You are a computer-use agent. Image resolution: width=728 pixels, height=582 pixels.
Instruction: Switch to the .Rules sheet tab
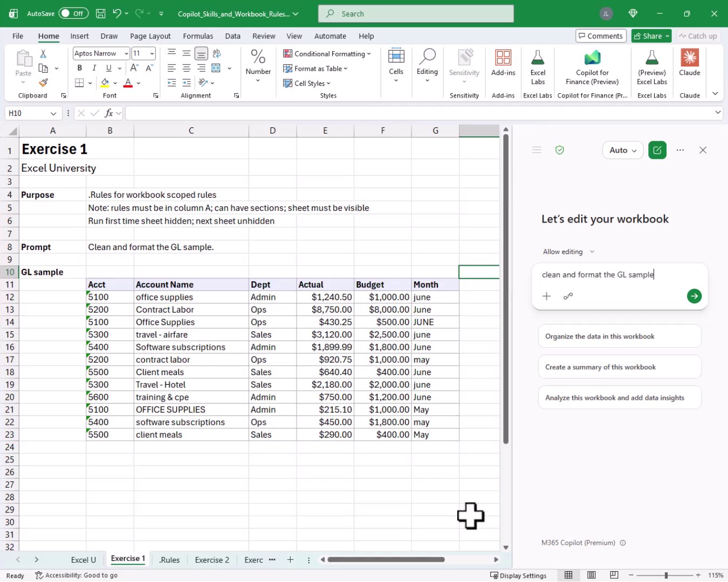pos(169,560)
